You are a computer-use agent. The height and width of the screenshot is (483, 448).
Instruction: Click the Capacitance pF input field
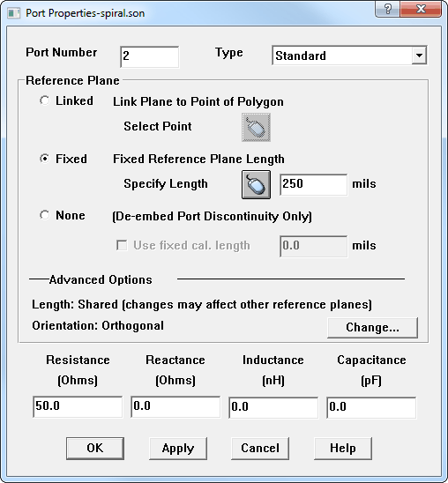tap(371, 407)
